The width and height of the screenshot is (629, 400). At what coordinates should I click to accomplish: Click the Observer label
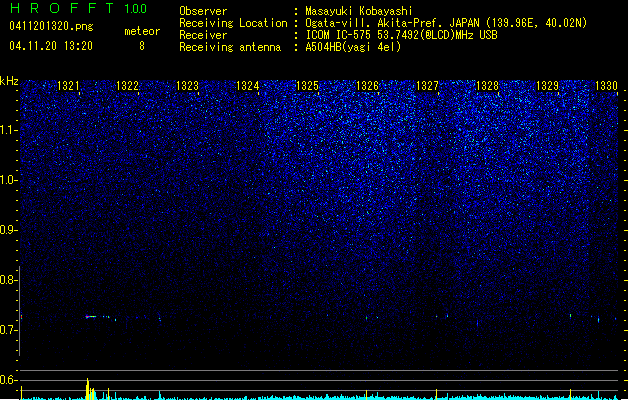point(203,11)
